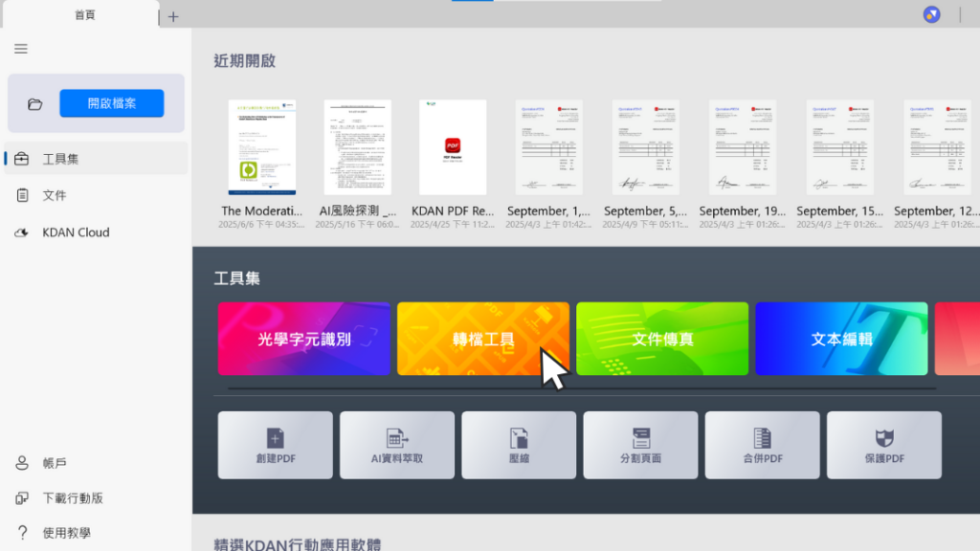Click the 下載行動版 device icon

[22, 497]
